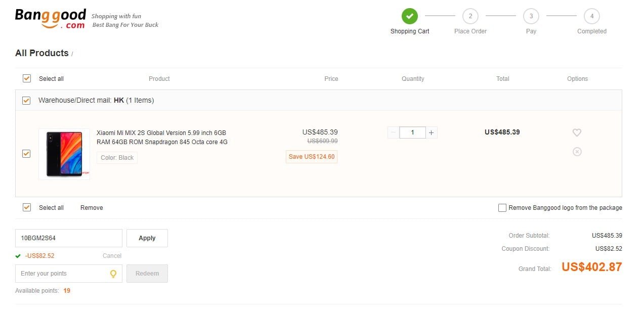This screenshot has height=313, width=644.
Task: Open the Banggood.com logo homepage
Action: click(x=51, y=19)
